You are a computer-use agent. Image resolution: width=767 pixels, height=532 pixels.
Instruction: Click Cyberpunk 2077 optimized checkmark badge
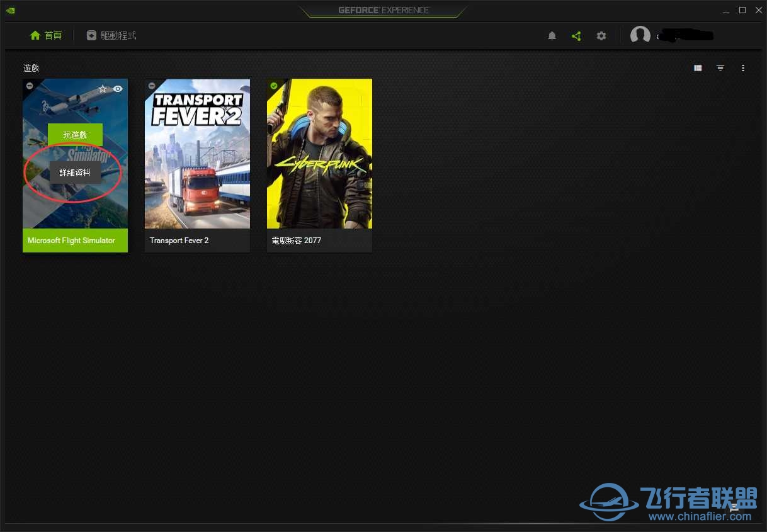coord(274,86)
